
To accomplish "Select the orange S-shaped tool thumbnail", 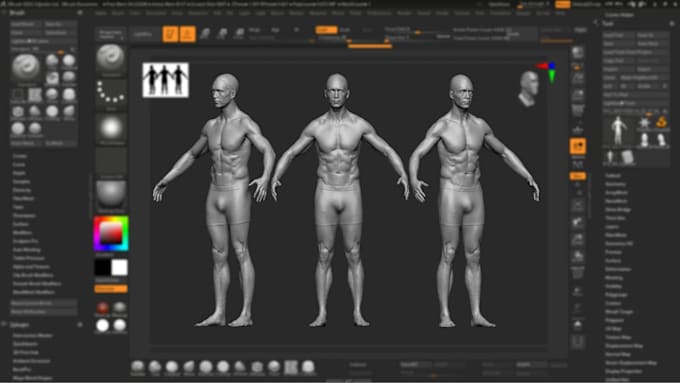I will 661,123.
